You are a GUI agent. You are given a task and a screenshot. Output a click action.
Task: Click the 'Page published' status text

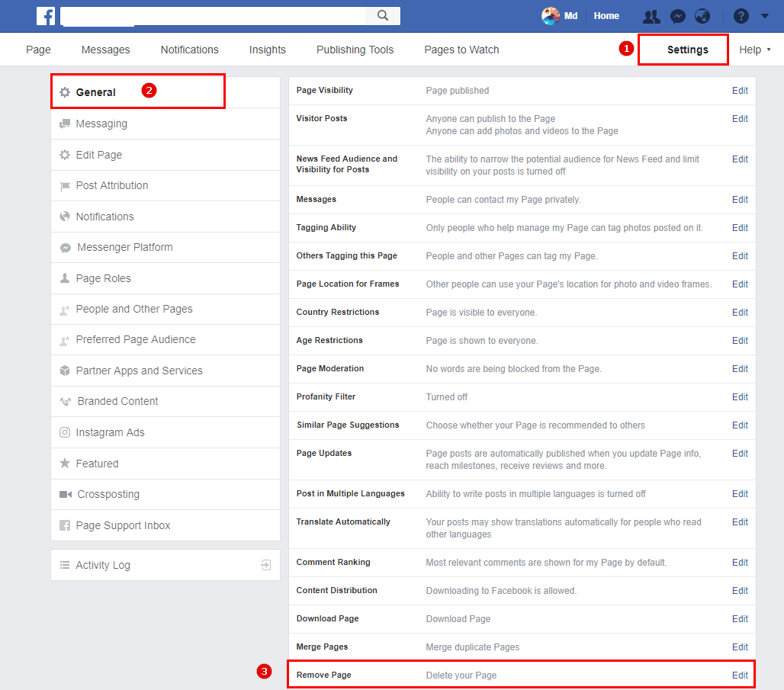458,91
